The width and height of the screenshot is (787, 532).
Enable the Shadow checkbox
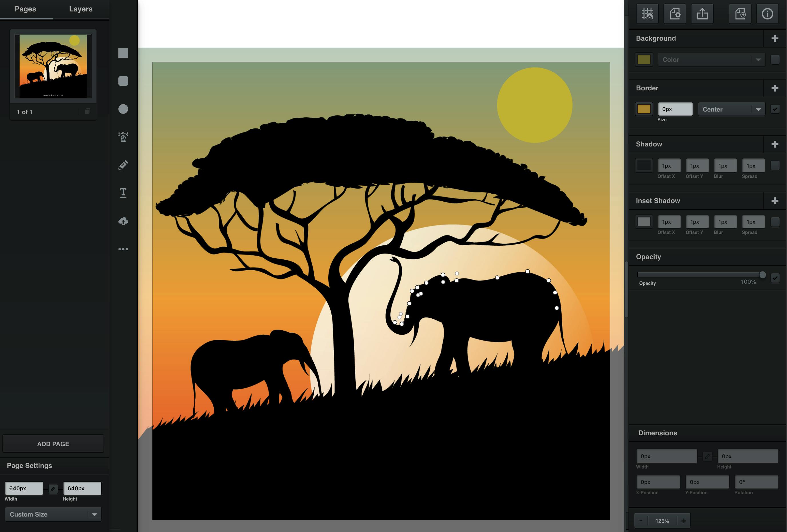click(775, 165)
